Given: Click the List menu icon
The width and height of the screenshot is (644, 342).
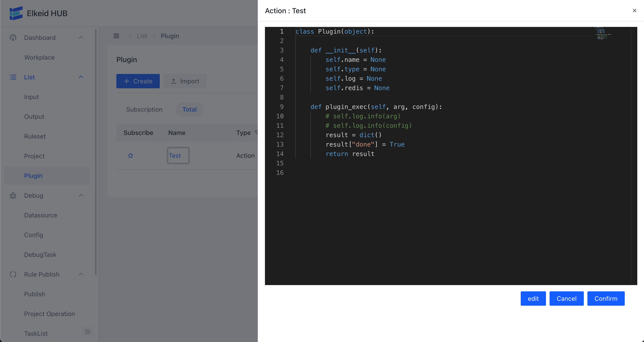Looking at the screenshot, I should [x=13, y=77].
